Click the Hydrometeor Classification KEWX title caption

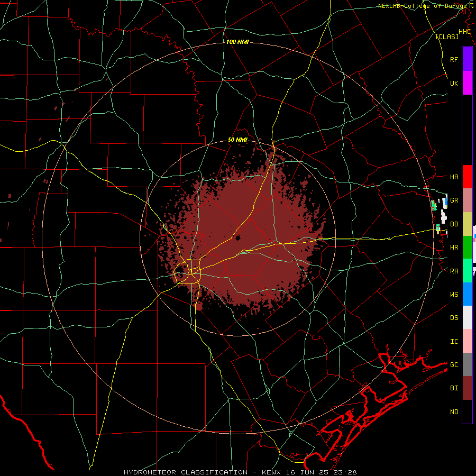coord(240,472)
